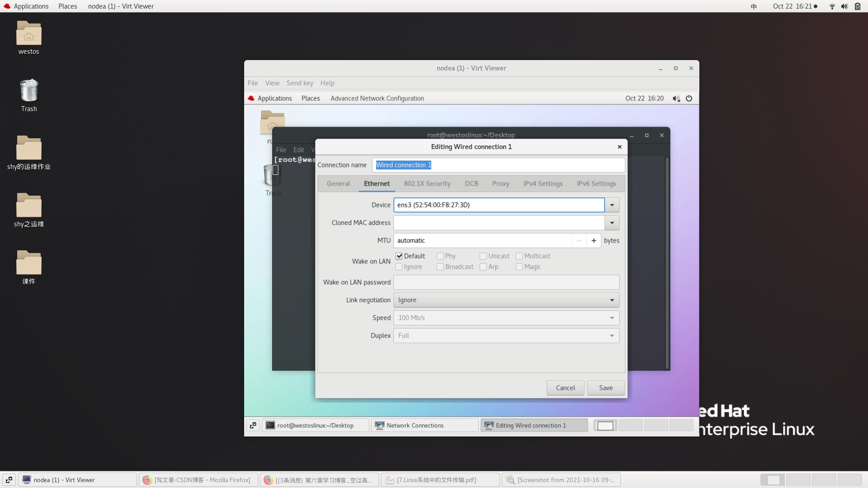868x488 pixels.
Task: Toggle the Magic Wake on LAN checkbox
Action: coord(519,267)
